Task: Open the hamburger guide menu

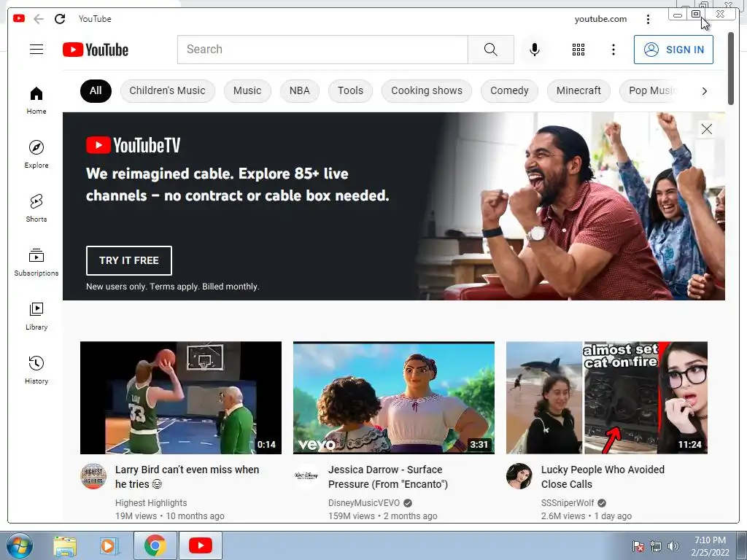Action: [36, 49]
